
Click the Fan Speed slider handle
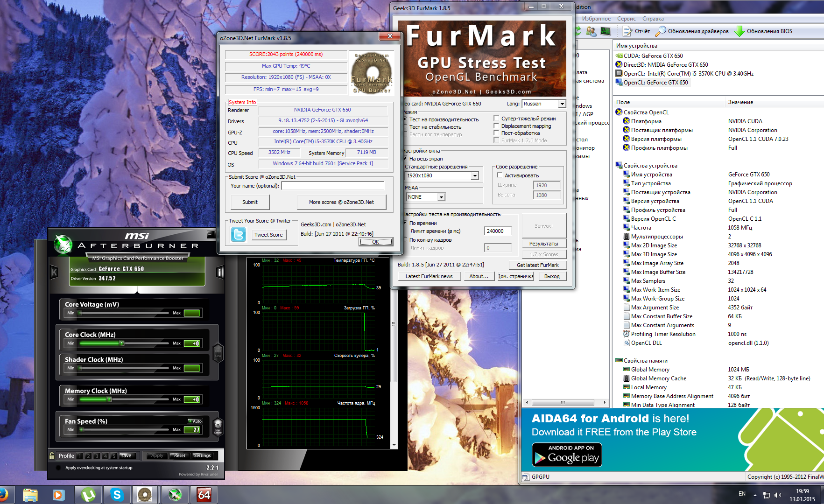coord(82,430)
